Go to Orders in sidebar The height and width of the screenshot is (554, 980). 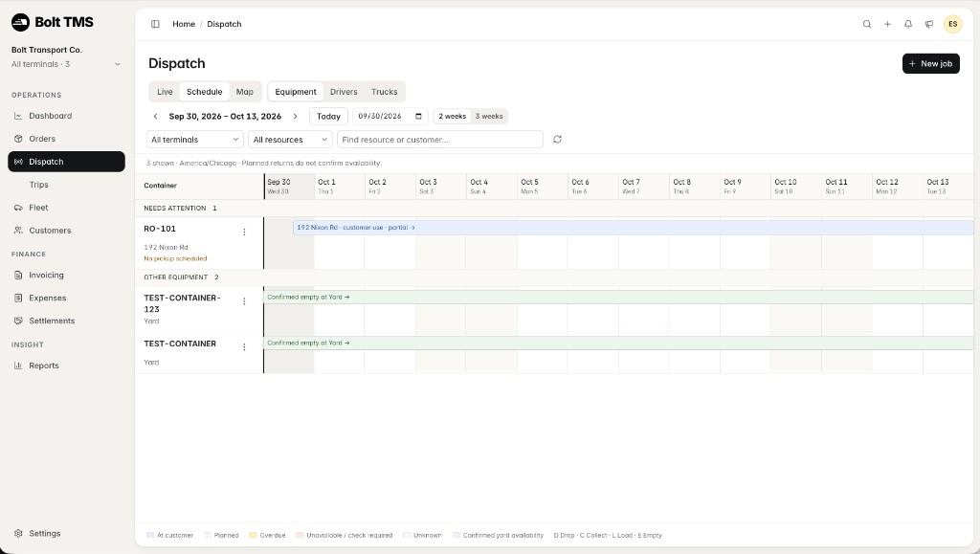pos(66,139)
